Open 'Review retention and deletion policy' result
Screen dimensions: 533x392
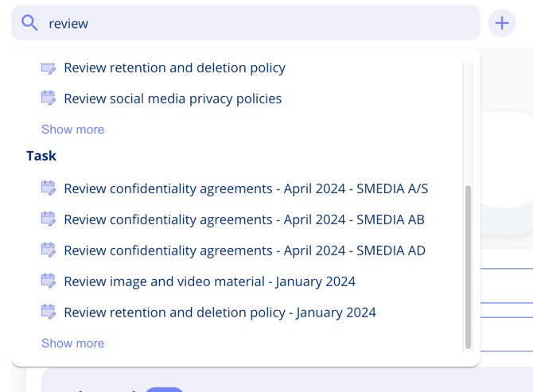(175, 68)
